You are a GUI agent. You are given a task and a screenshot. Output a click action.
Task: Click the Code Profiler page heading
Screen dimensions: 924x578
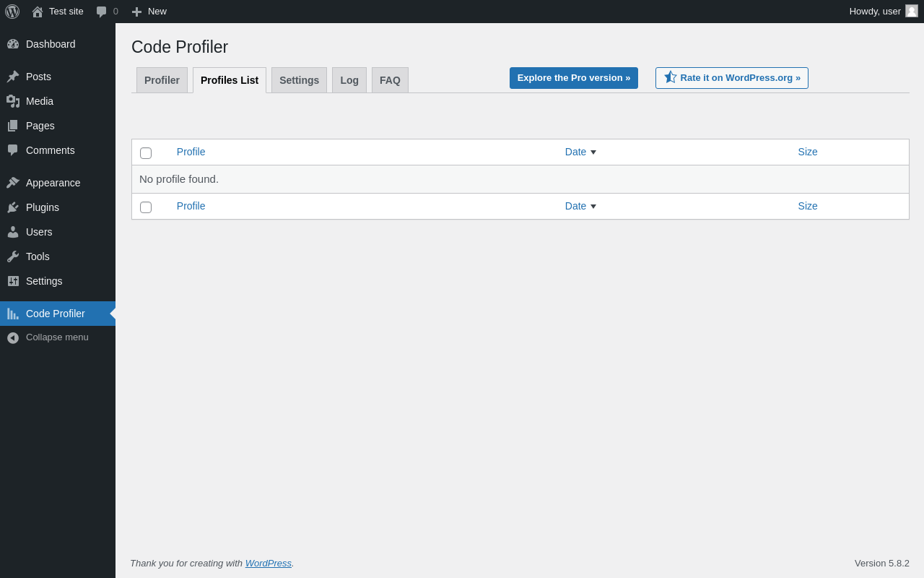pyautogui.click(x=180, y=47)
